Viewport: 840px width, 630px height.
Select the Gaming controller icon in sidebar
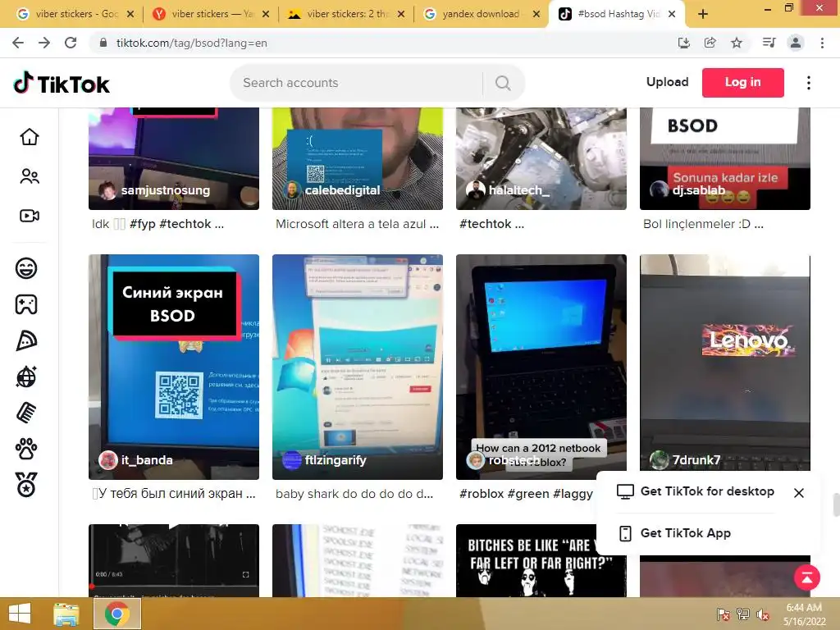tap(26, 304)
